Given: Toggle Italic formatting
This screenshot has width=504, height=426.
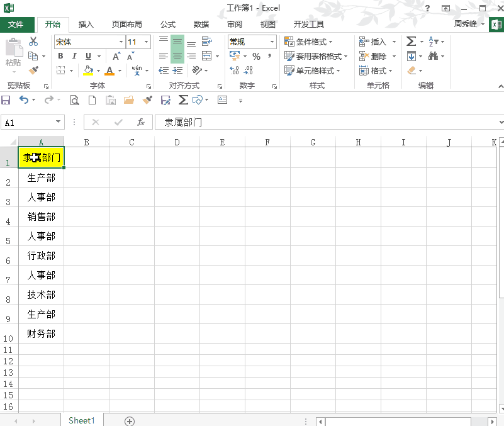Looking at the screenshot, I should [x=74, y=56].
